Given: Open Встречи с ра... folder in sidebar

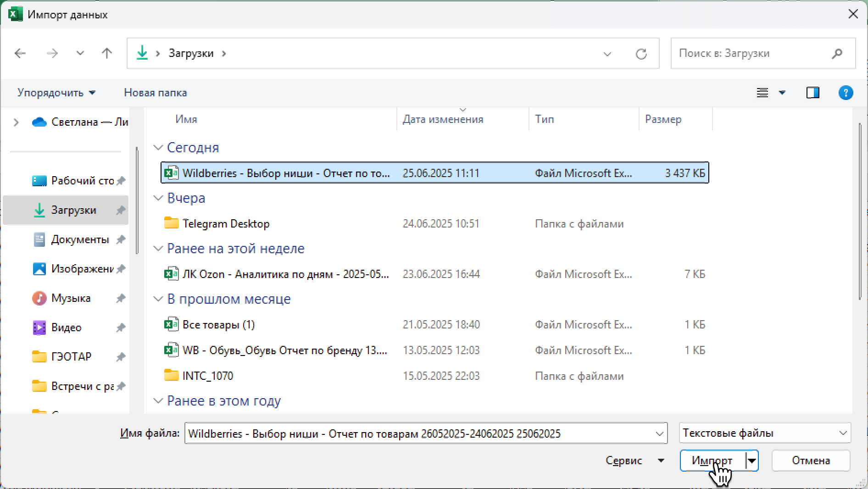Looking at the screenshot, I should (x=73, y=386).
